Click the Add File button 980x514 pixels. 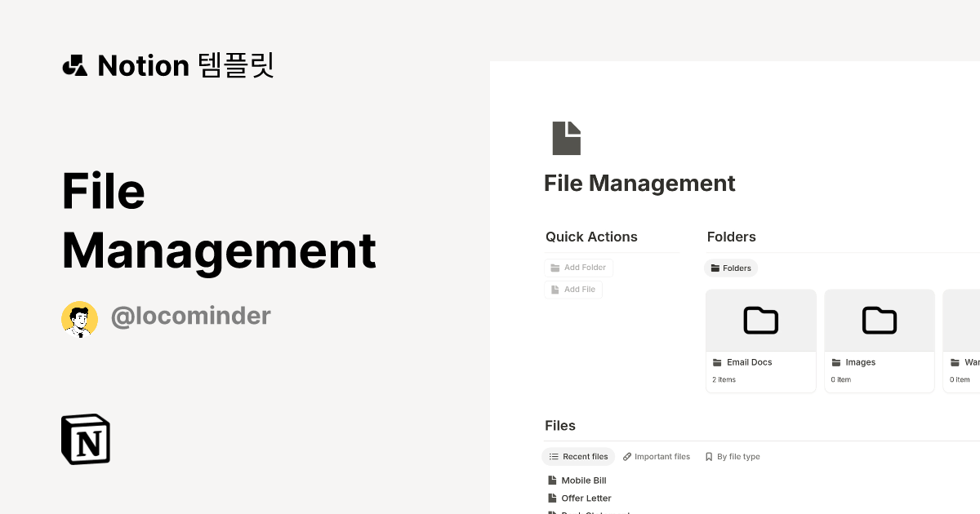coord(573,289)
